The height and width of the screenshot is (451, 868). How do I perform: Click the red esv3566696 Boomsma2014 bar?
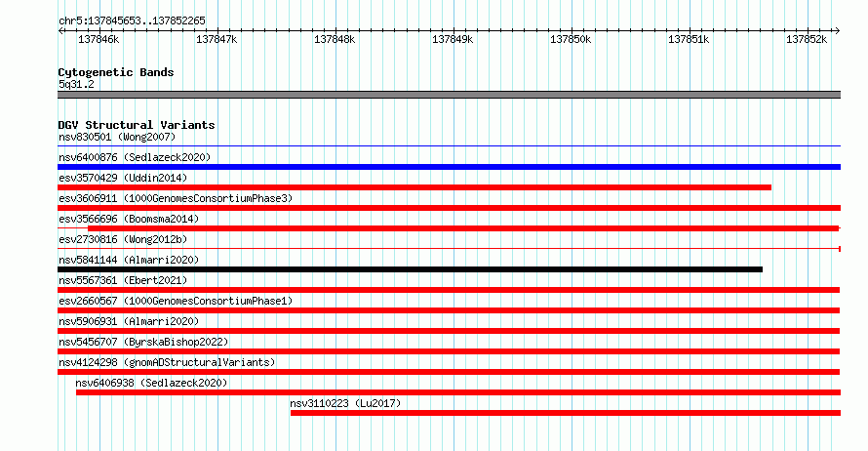click(463, 228)
